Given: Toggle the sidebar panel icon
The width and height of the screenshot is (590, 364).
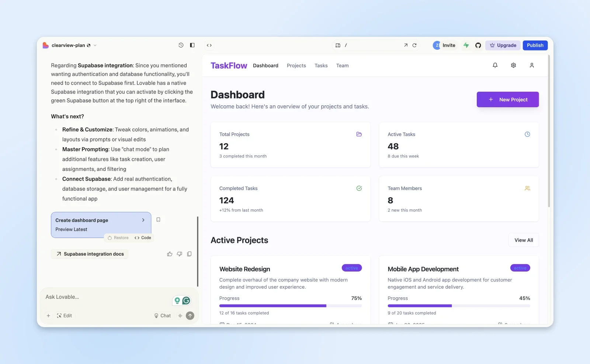Looking at the screenshot, I should [x=192, y=45].
